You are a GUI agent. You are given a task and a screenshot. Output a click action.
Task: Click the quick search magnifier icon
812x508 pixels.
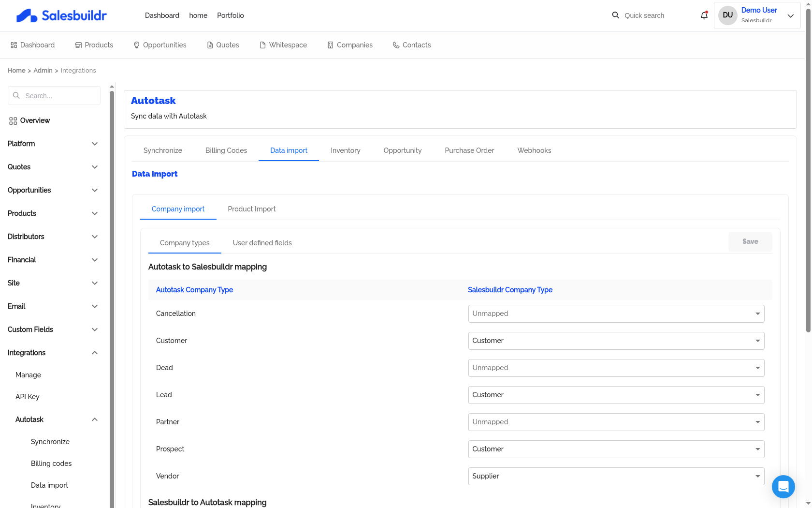pyautogui.click(x=615, y=15)
